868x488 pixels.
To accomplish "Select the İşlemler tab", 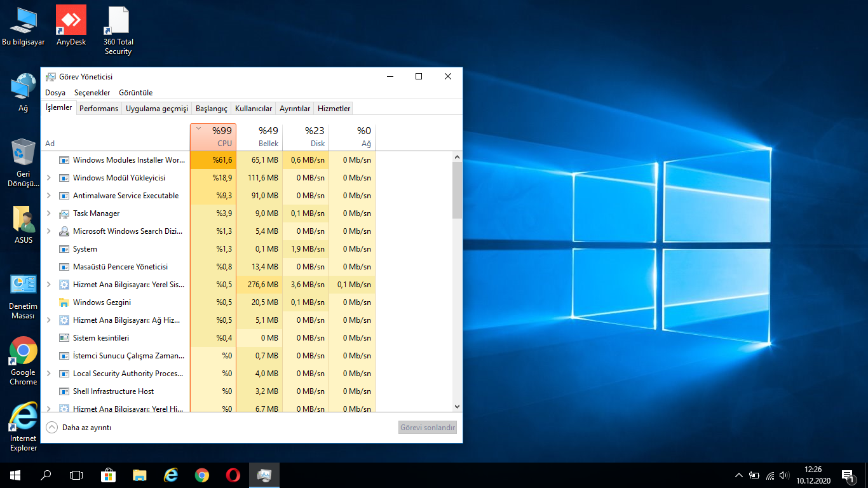I will (59, 107).
